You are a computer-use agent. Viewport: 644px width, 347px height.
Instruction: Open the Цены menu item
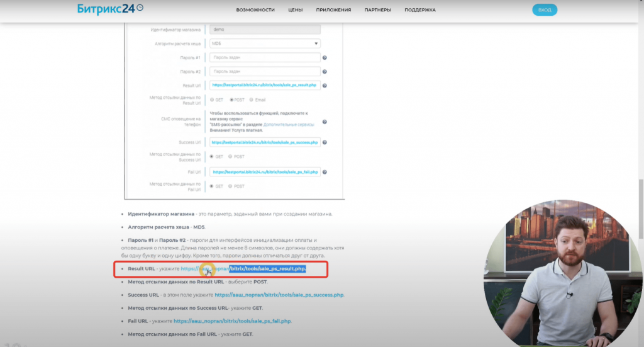pos(296,10)
